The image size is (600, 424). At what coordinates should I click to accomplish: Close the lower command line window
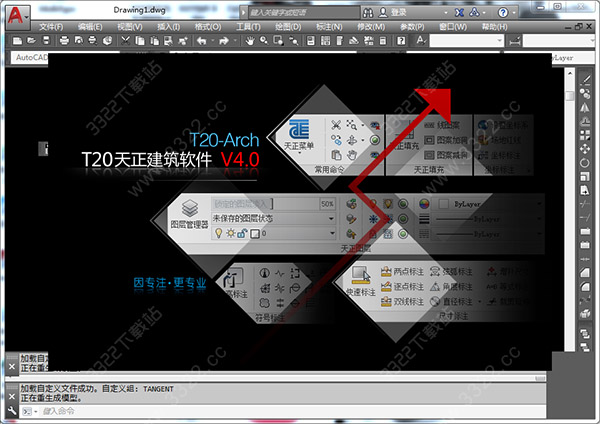pos(11,396)
